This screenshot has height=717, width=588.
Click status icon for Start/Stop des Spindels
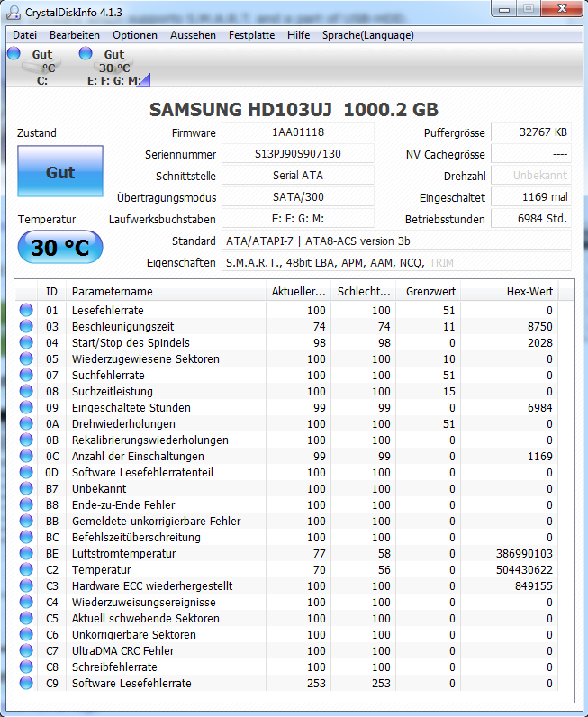click(x=26, y=342)
